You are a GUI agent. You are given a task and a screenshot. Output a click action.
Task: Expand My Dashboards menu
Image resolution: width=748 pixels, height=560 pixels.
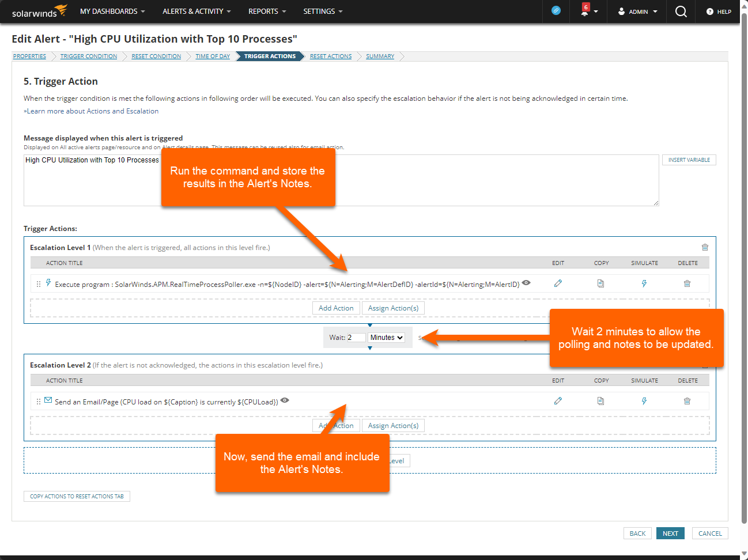112,11
